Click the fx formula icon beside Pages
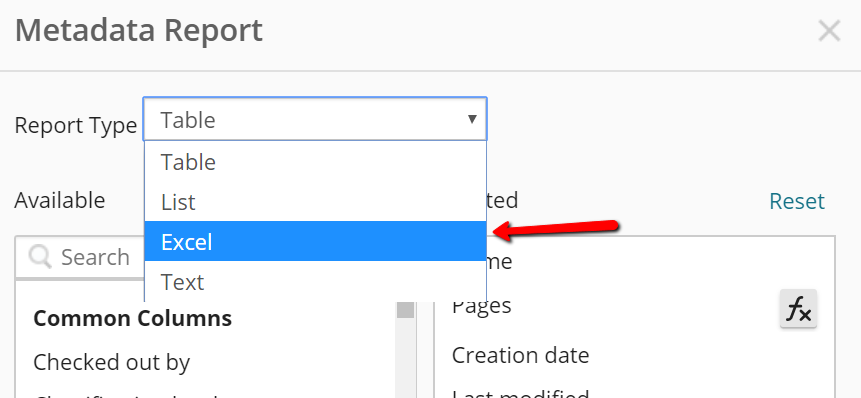Screen dimensions: 861x398 798,309
